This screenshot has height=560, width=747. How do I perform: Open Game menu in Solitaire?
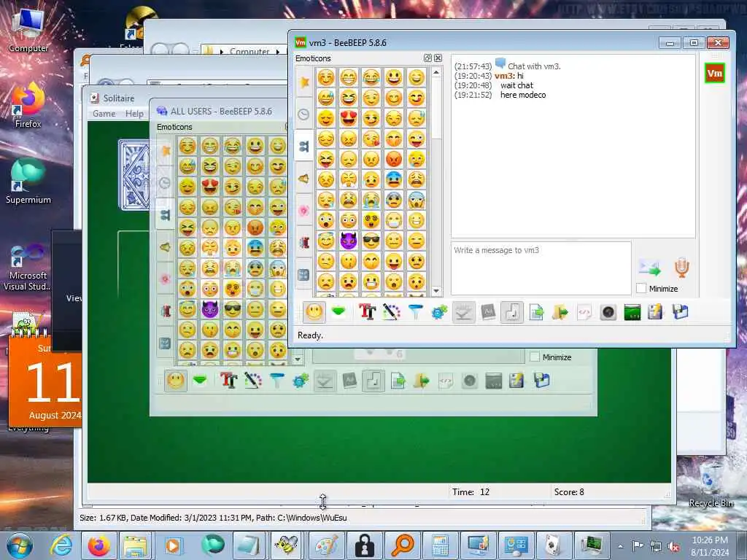tap(104, 113)
